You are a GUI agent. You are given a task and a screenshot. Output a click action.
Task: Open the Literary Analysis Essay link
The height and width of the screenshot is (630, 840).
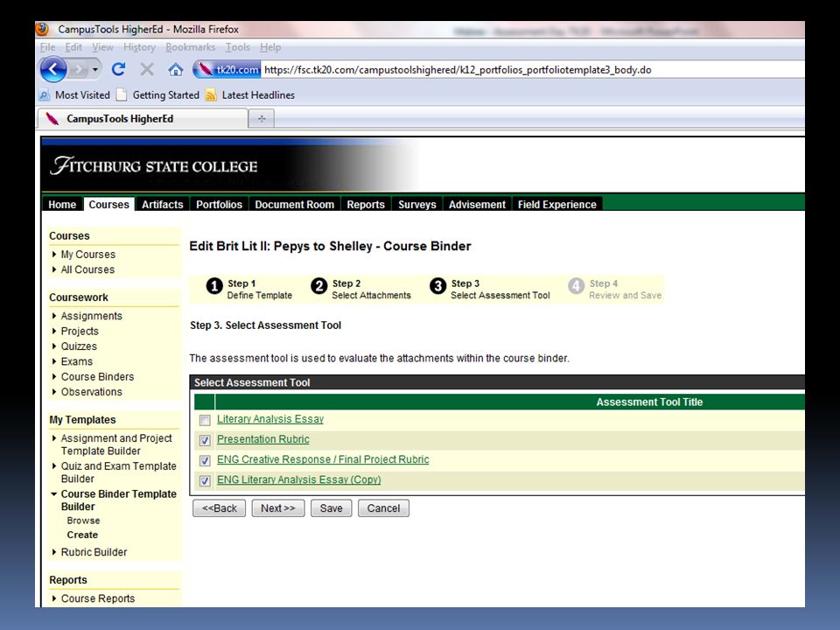pos(270,419)
